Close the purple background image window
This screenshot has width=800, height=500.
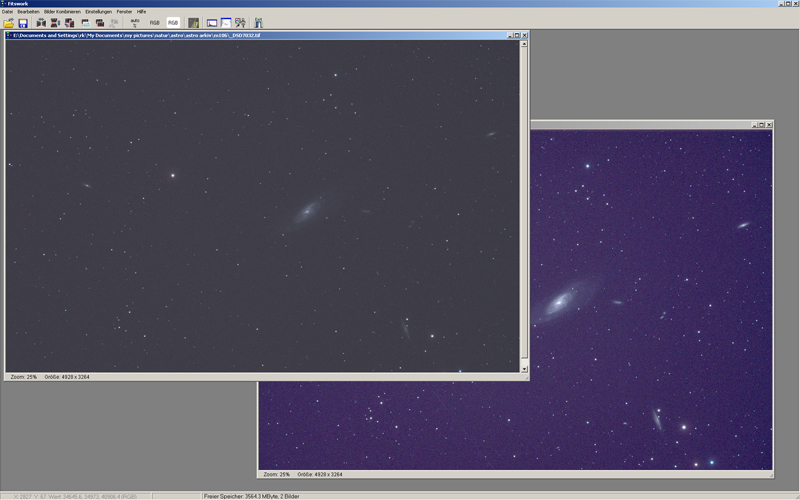(769, 125)
